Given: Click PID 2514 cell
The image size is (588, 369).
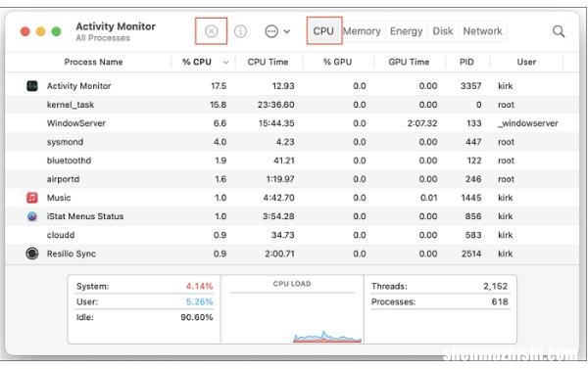Looking at the screenshot, I should coord(471,254).
